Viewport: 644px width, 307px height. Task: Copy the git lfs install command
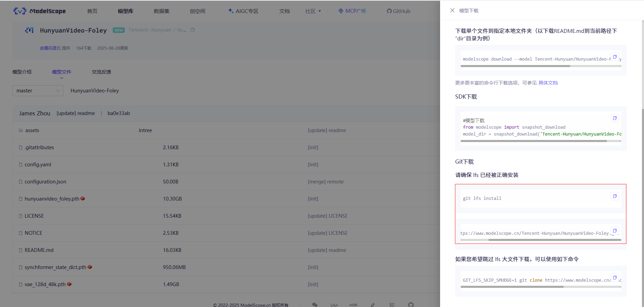tap(615, 196)
